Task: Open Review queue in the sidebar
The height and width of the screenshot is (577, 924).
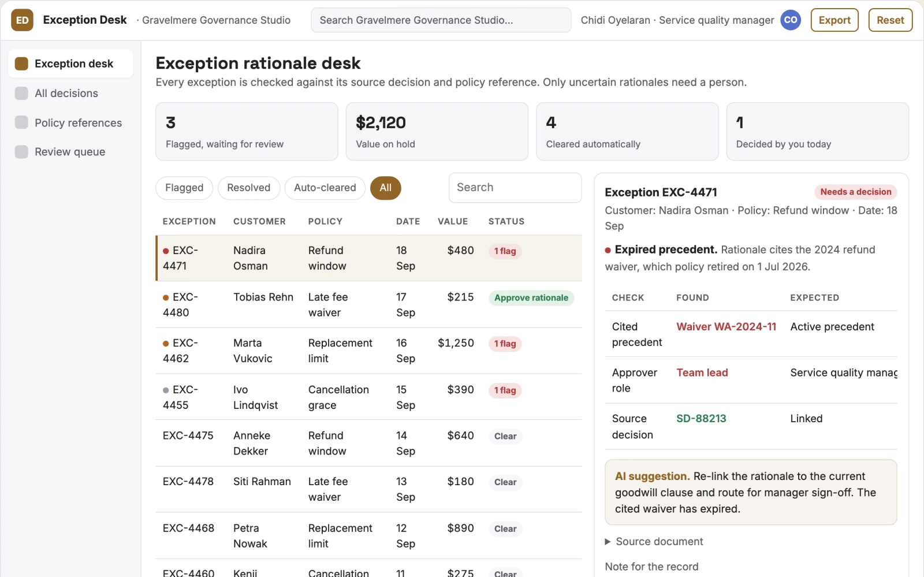Action: [70, 152]
